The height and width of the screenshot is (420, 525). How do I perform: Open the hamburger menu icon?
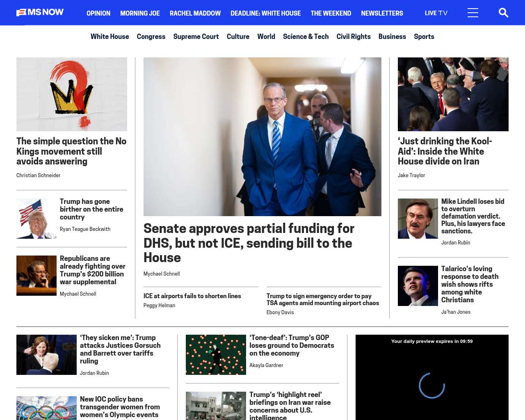[x=473, y=13]
